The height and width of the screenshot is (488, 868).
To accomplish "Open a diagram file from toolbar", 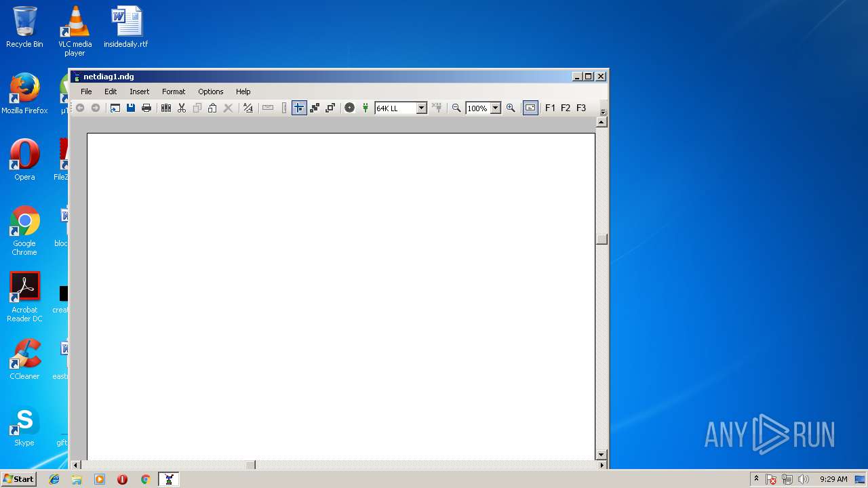I will pos(115,108).
